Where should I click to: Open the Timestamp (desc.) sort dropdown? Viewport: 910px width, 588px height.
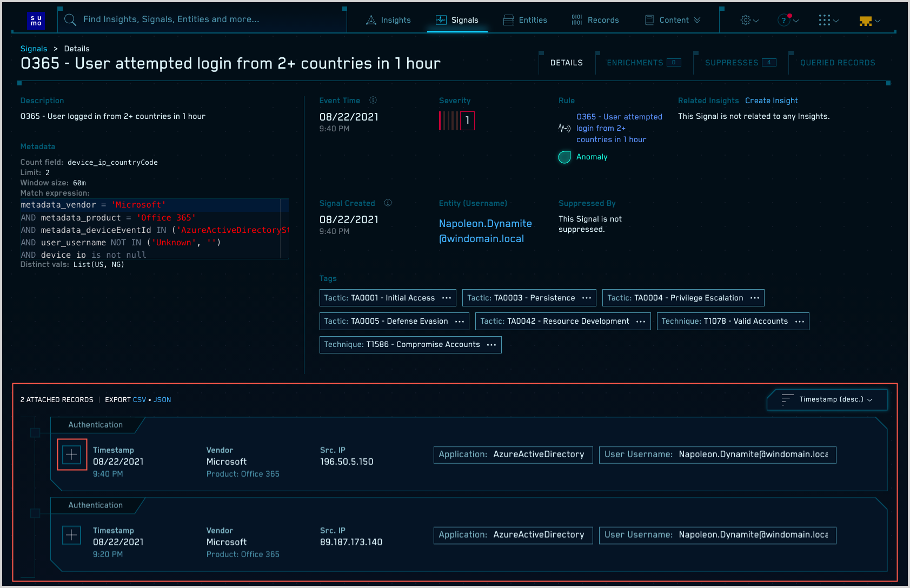coord(827,399)
